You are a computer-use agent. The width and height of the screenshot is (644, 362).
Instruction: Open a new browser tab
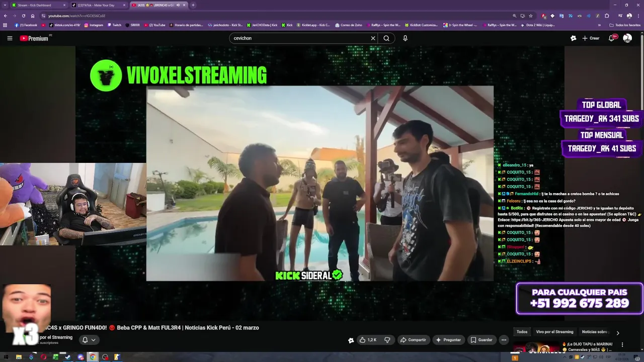(193, 5)
